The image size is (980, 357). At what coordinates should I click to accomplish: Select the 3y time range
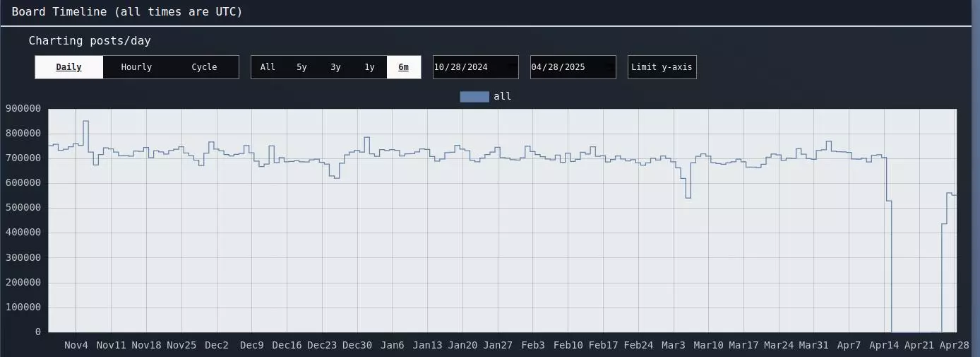(x=335, y=67)
